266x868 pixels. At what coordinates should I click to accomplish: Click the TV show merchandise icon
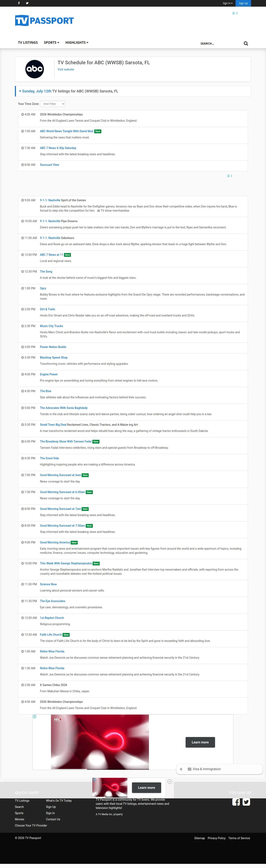click(99, 211)
